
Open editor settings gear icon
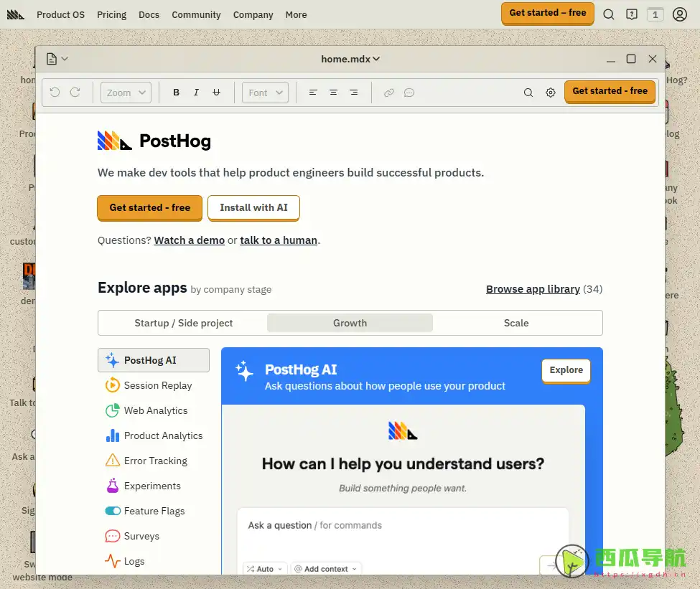tap(551, 93)
